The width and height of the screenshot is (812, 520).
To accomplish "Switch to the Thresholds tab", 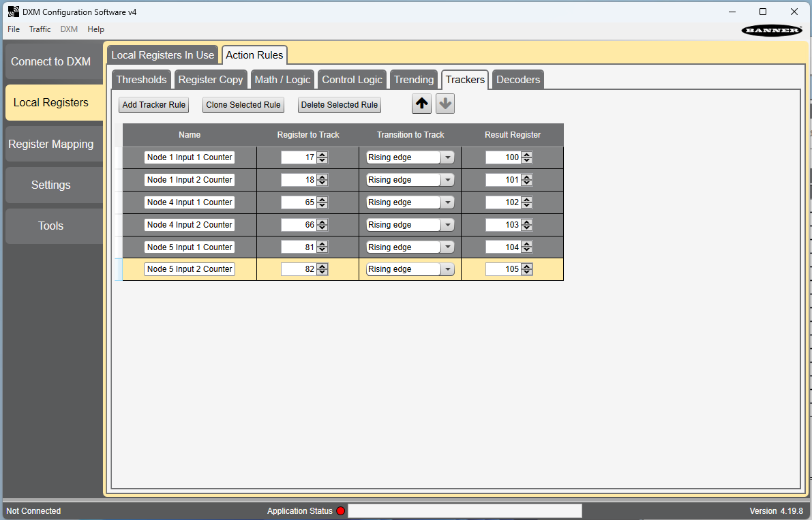I will tap(141, 80).
